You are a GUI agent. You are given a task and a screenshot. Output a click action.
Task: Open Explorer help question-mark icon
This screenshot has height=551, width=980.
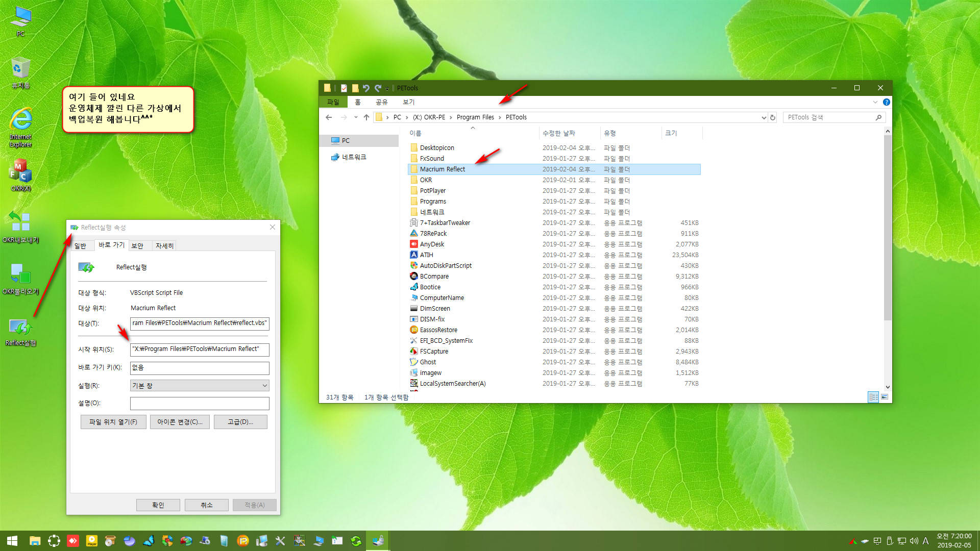(x=887, y=102)
